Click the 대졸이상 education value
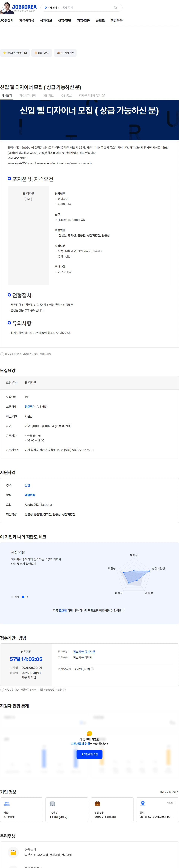Screen dimensions: 179x868 tap(30, 495)
